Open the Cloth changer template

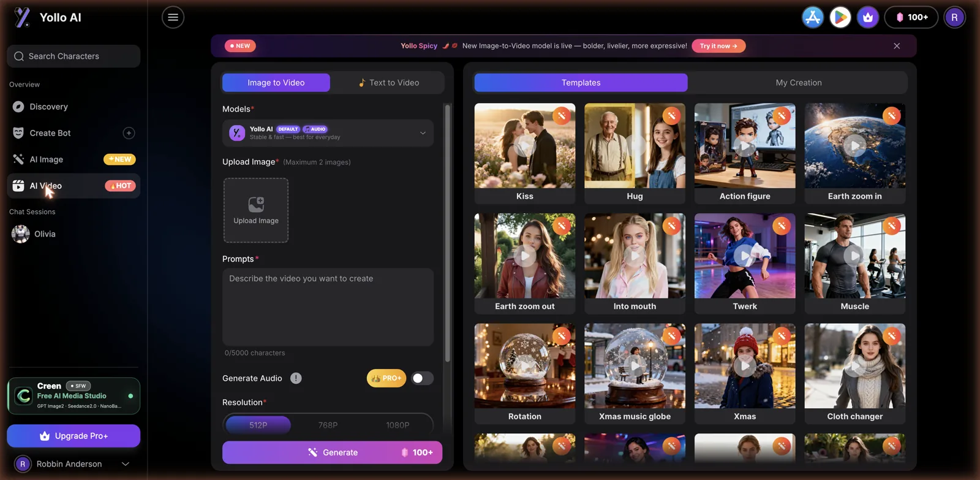(x=854, y=373)
